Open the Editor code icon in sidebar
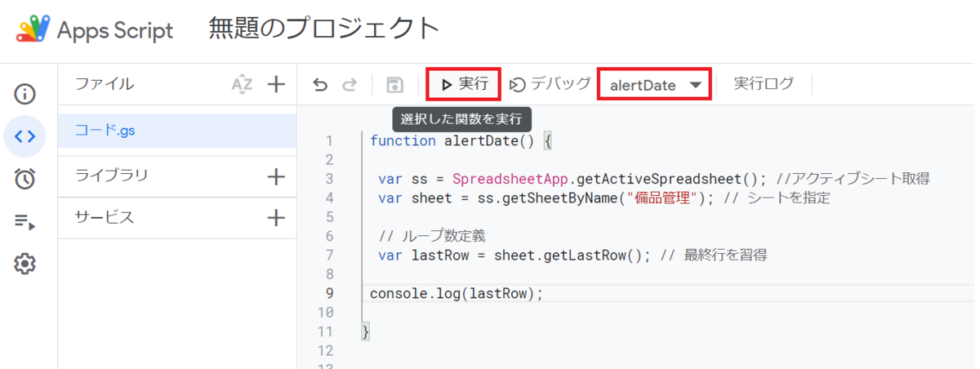The width and height of the screenshot is (980, 369). [x=24, y=136]
